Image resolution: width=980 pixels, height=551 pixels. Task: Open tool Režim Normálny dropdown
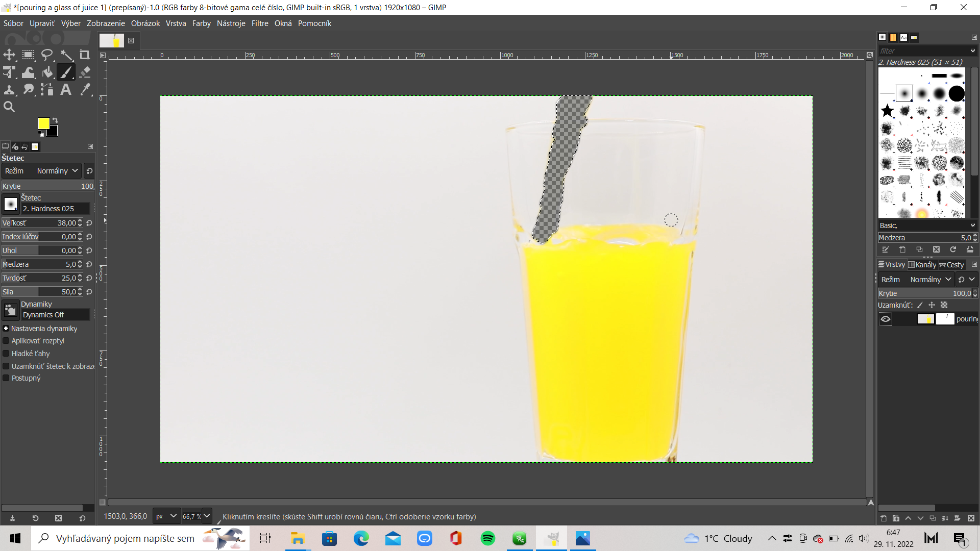tap(41, 171)
